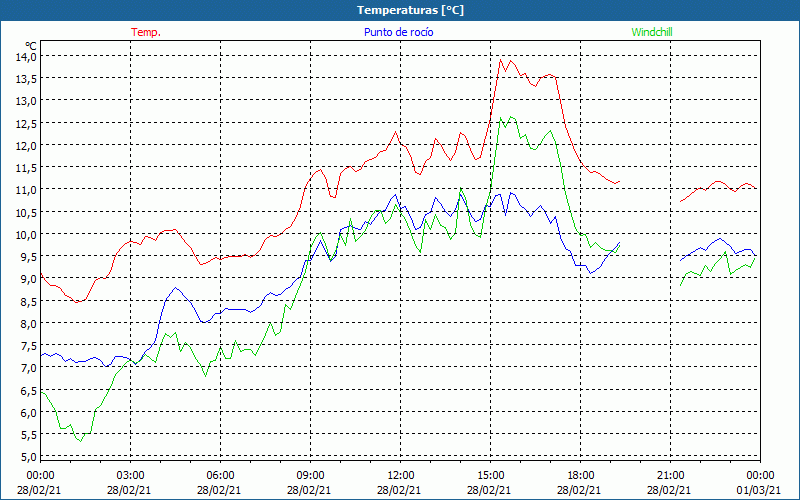Click the 7,0 y-axis value
Screen dimensions: 800x500
pos(28,368)
